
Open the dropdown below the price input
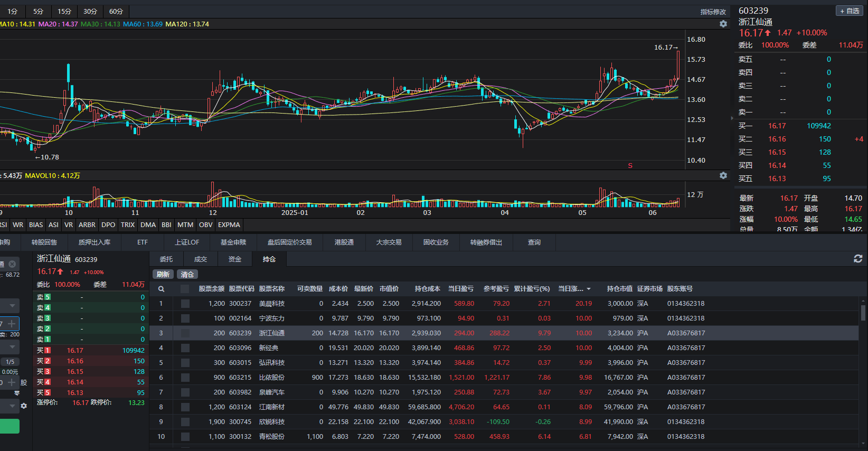tap(10, 347)
